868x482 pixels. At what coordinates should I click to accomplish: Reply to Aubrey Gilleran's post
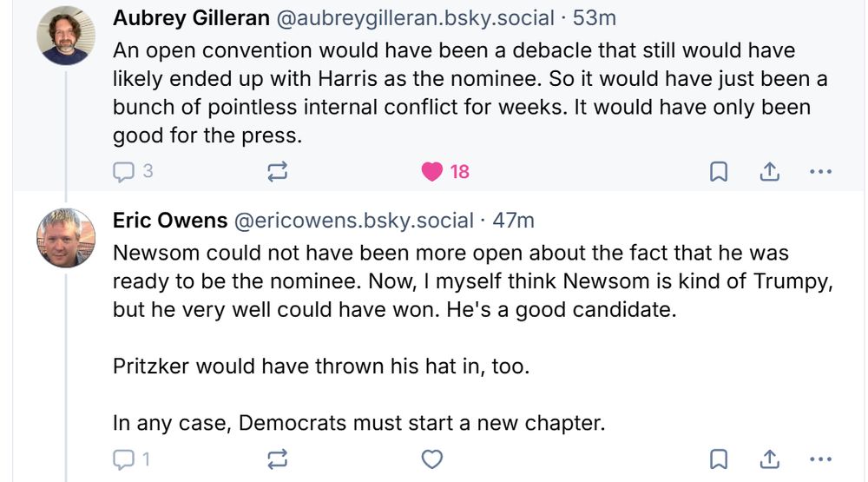tap(125, 172)
